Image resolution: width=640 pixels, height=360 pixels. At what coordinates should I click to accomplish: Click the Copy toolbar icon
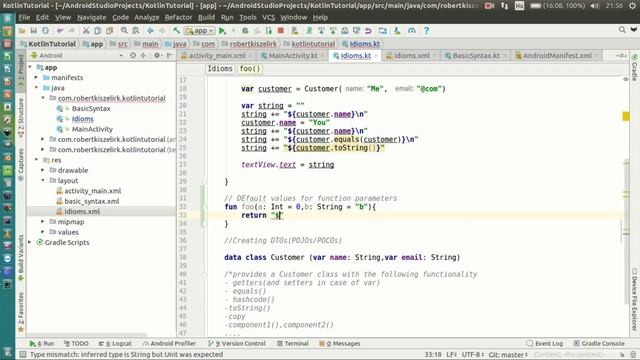[98, 31]
